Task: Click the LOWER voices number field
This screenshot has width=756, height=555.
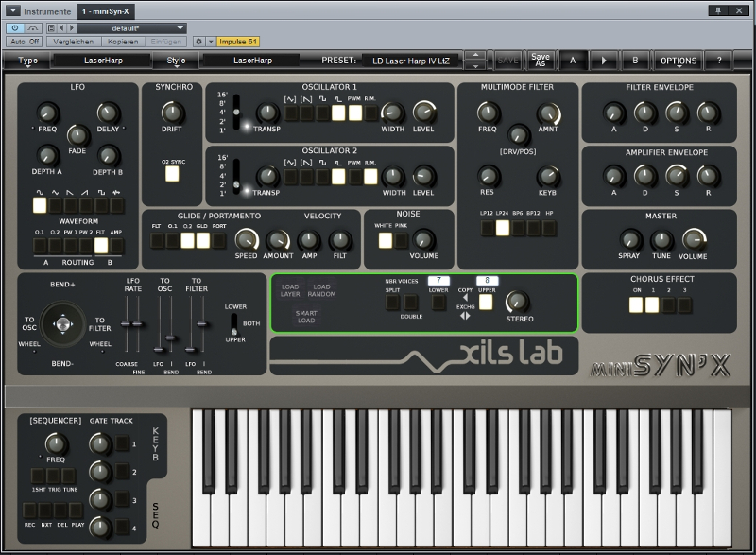Action: point(438,280)
